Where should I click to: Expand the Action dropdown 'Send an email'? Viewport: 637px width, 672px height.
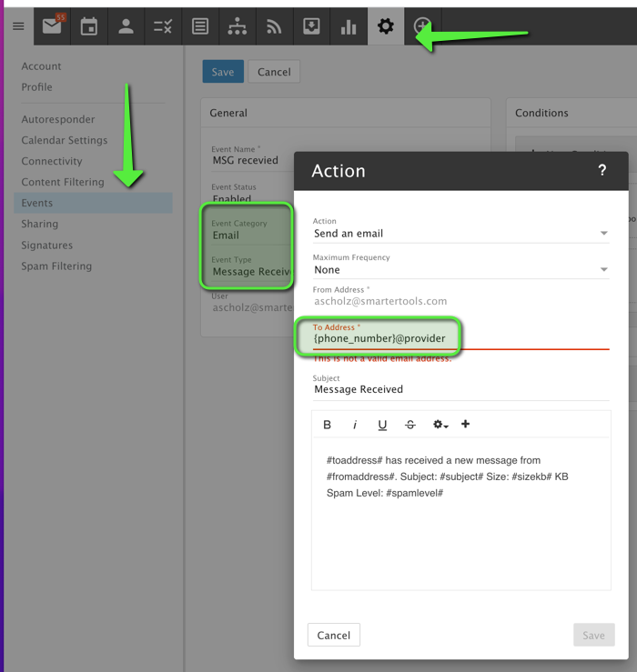click(x=460, y=234)
